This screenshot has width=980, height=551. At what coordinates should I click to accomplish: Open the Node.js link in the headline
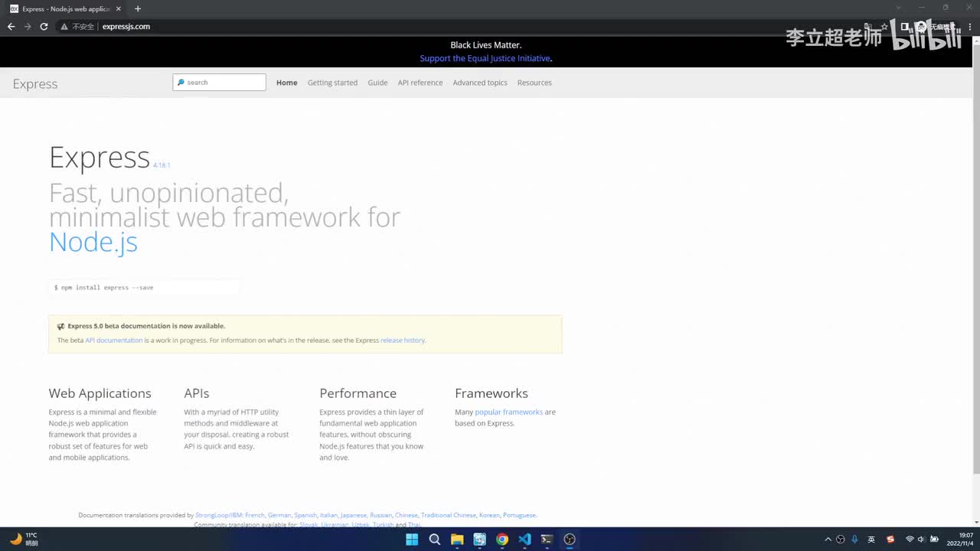point(93,242)
